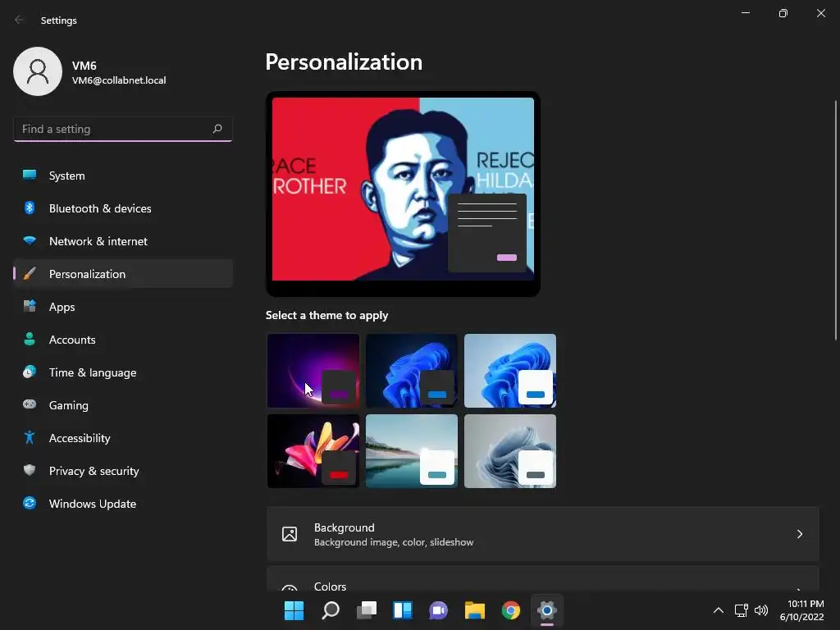This screenshot has height=630, width=840.
Task: Click the Windows Update sync icon
Action: pos(30,503)
